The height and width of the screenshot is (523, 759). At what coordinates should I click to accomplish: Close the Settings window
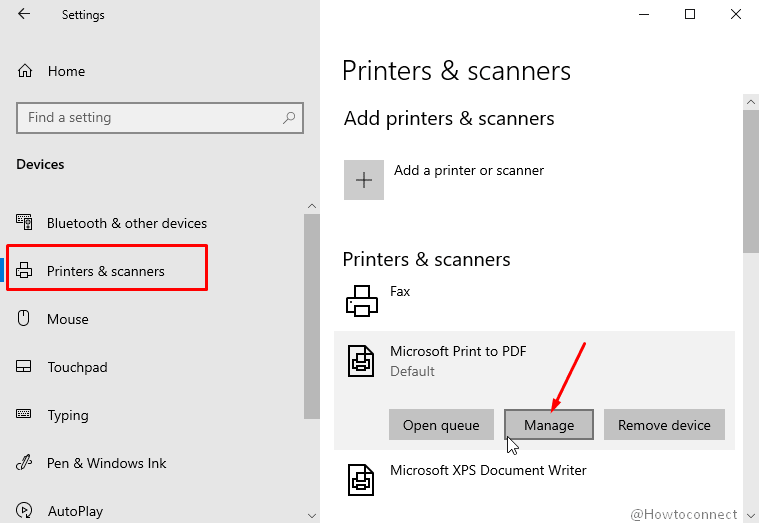736,15
